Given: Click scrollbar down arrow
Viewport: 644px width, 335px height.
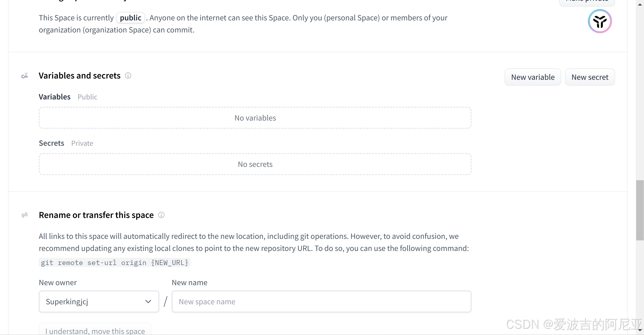Looking at the screenshot, I should tap(640, 330).
